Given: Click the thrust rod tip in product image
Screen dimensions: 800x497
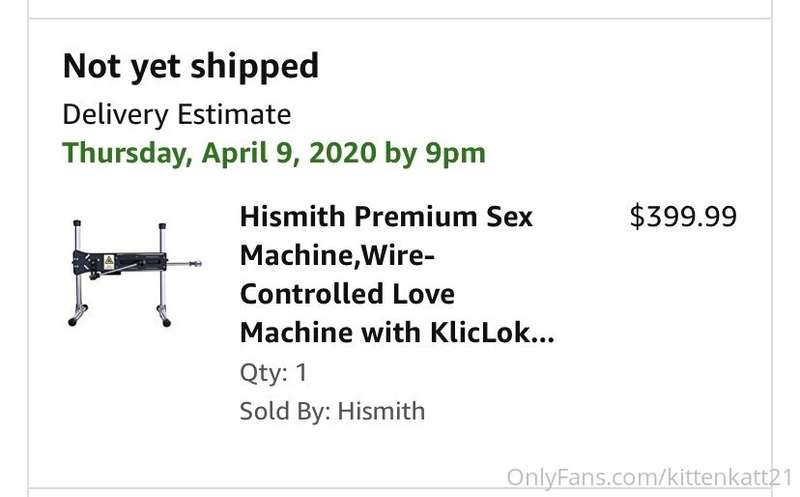Looking at the screenshot, I should pos(196,264).
